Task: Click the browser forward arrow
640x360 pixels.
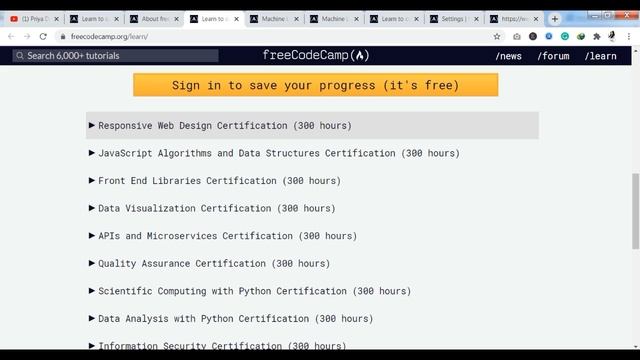Action: [27, 36]
